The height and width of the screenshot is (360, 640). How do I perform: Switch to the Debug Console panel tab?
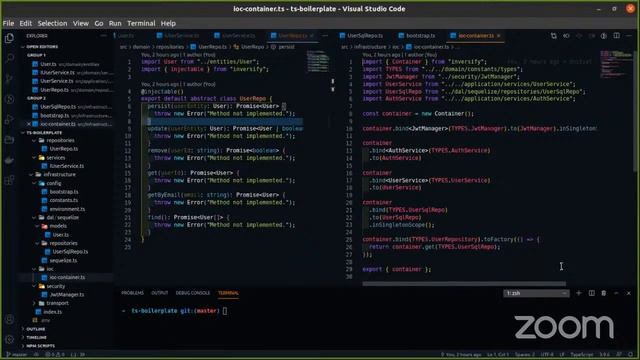[x=192, y=293]
